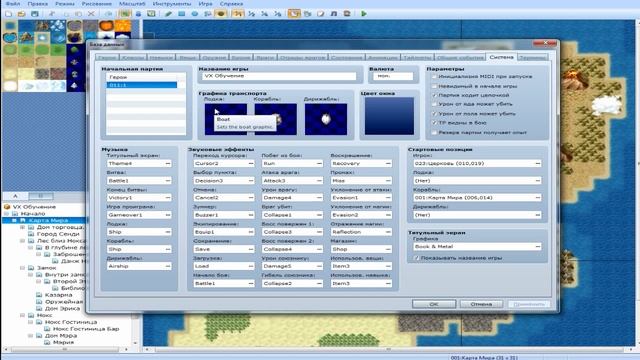Open the Resource Manager icon
Viewport: 640px width, 360px height.
coord(307,14)
